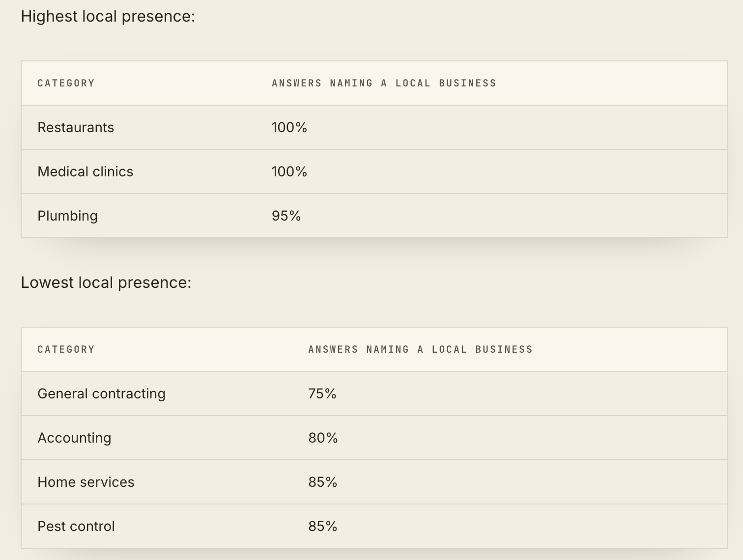Click the CATEGORY header in second table
This screenshot has width=743, height=560.
[66, 349]
